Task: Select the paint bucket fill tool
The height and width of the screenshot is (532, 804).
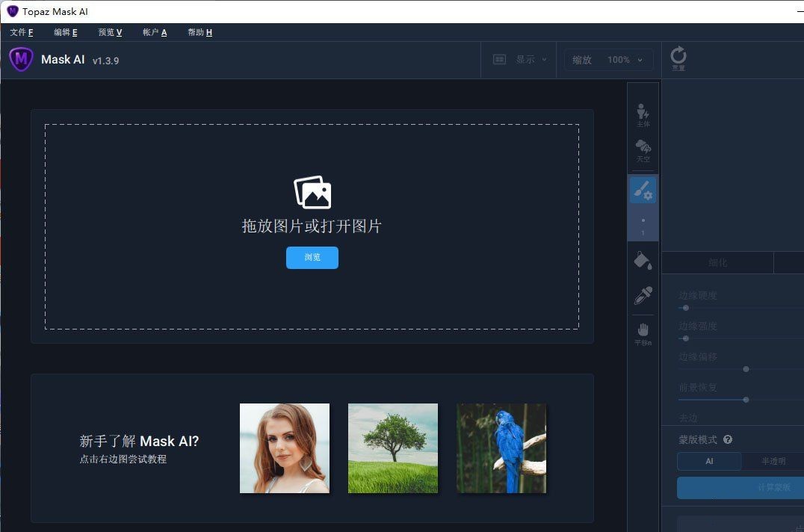Action: 643,260
